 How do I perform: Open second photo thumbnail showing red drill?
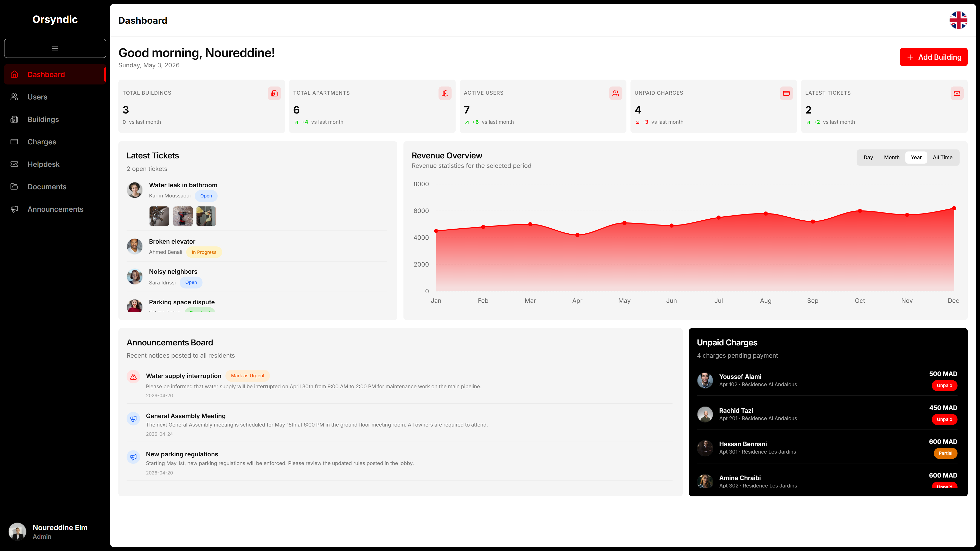(183, 216)
